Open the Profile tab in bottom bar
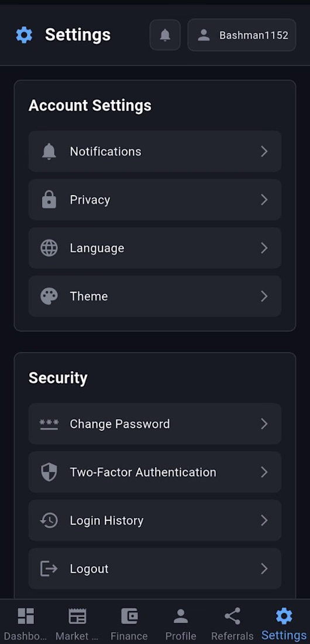The width and height of the screenshot is (310, 644). click(181, 624)
